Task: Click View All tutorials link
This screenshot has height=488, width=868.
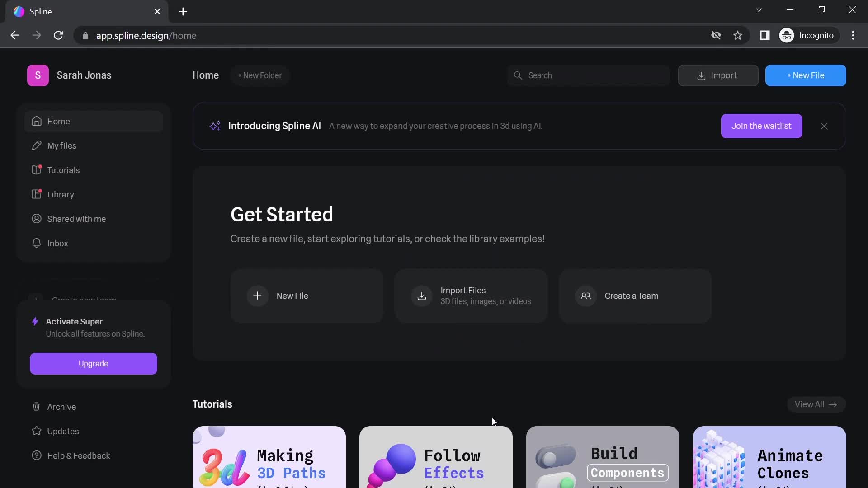Action: point(816,404)
